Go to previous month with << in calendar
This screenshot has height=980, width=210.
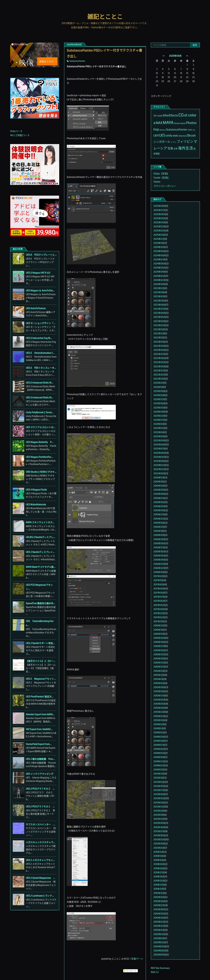click(x=164, y=56)
